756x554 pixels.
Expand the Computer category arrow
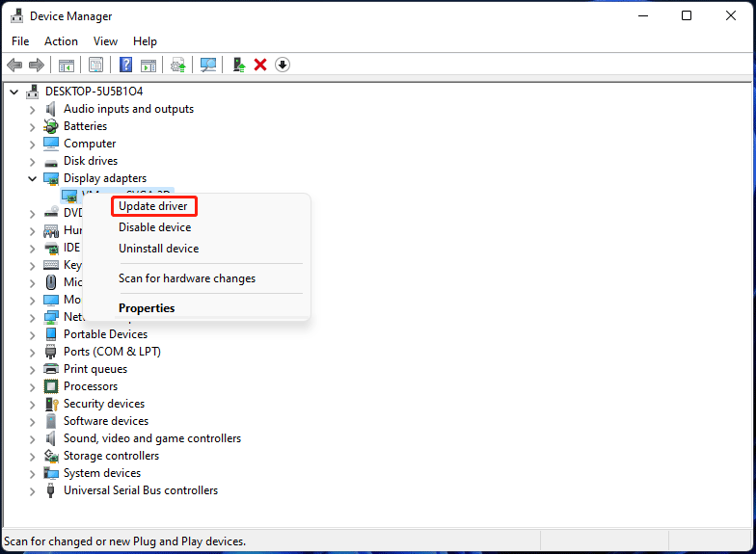33,145
